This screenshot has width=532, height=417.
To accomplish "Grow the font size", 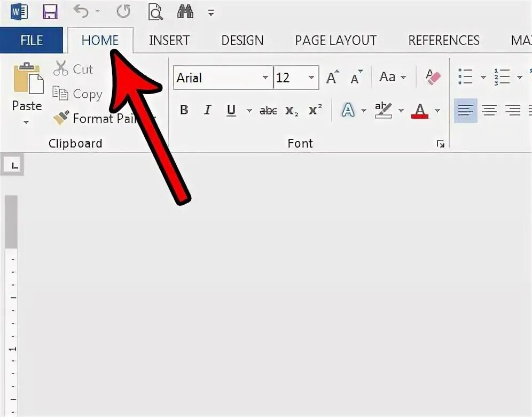I will click(332, 77).
